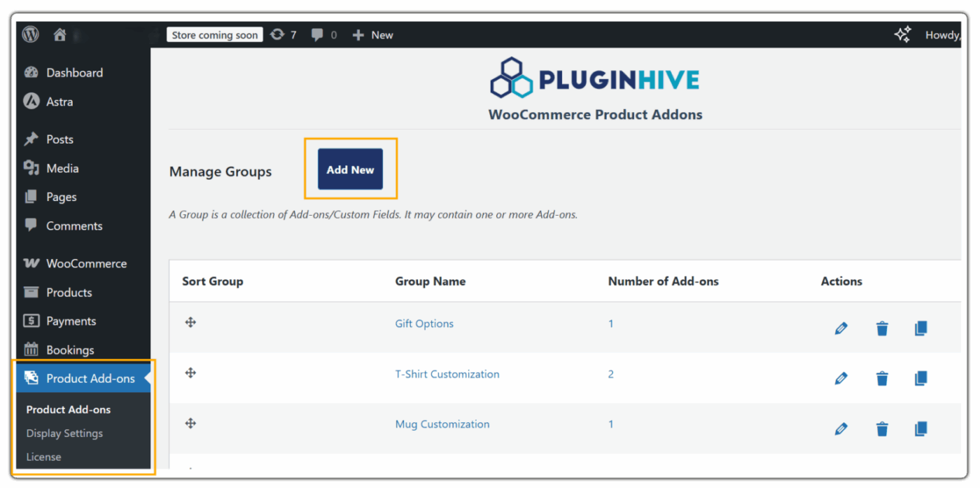The width and height of the screenshot is (980, 488).
Task: Click the drag-handle icon beside Gift Options
Action: (190, 323)
